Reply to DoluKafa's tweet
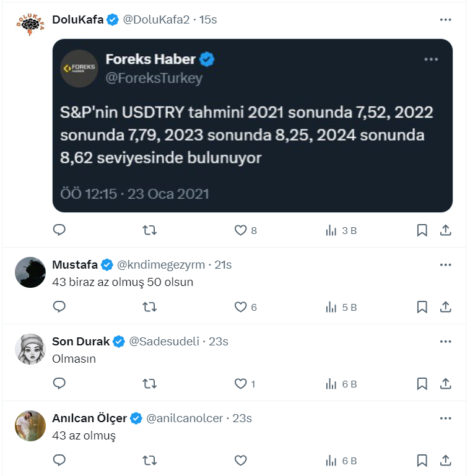The width and height of the screenshot is (470, 476). [59, 230]
